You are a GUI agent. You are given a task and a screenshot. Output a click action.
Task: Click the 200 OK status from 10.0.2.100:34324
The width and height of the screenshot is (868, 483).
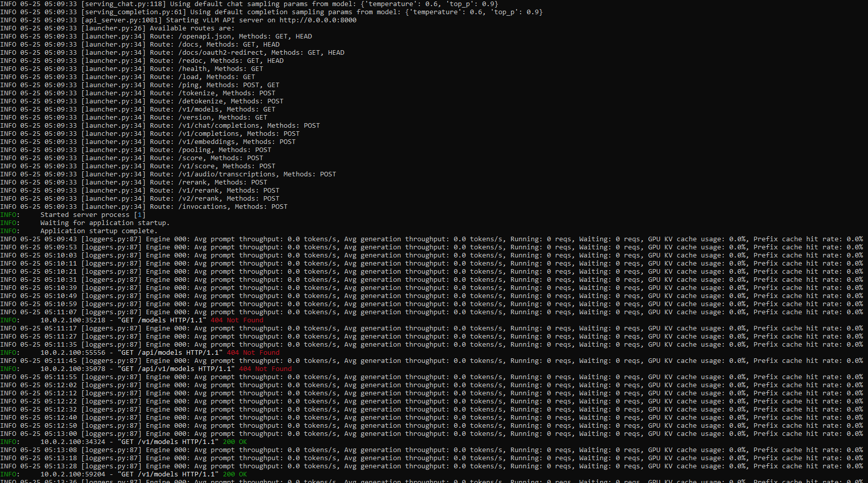click(x=234, y=442)
